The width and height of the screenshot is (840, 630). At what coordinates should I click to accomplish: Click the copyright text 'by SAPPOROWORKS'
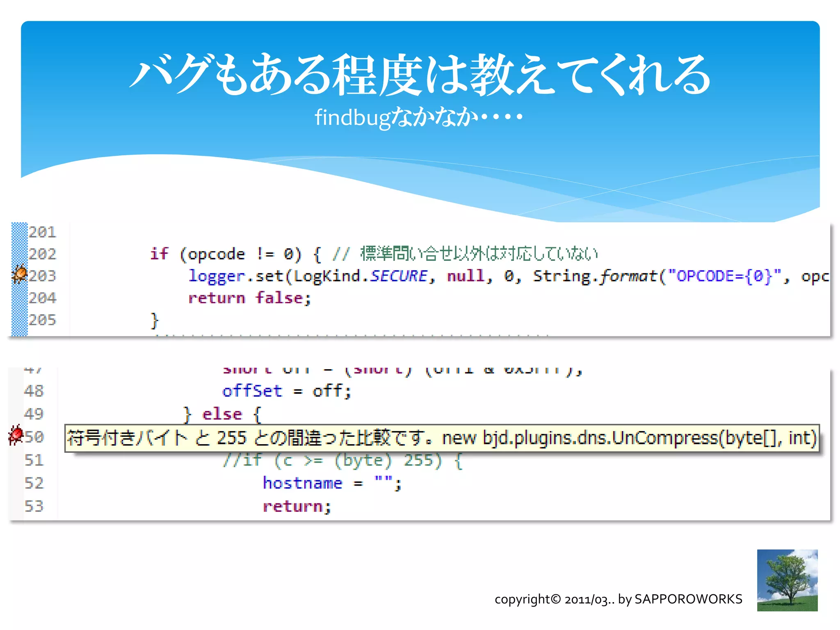tap(680, 599)
